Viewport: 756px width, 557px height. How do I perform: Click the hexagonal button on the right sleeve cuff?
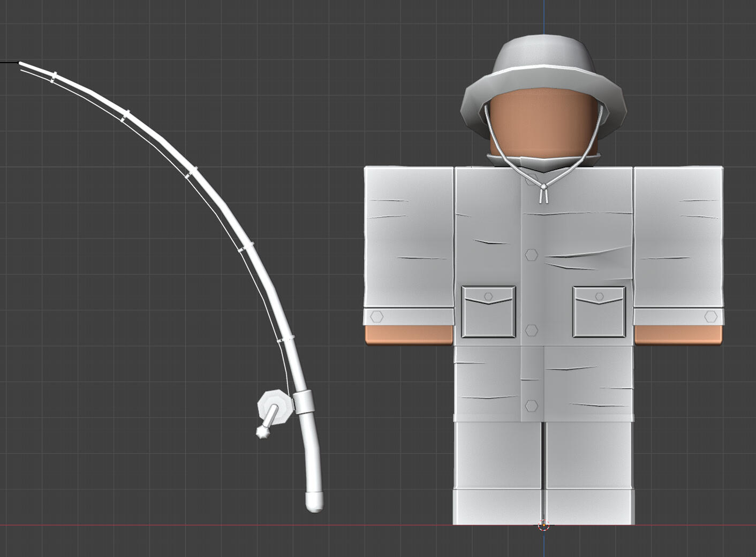point(710,317)
